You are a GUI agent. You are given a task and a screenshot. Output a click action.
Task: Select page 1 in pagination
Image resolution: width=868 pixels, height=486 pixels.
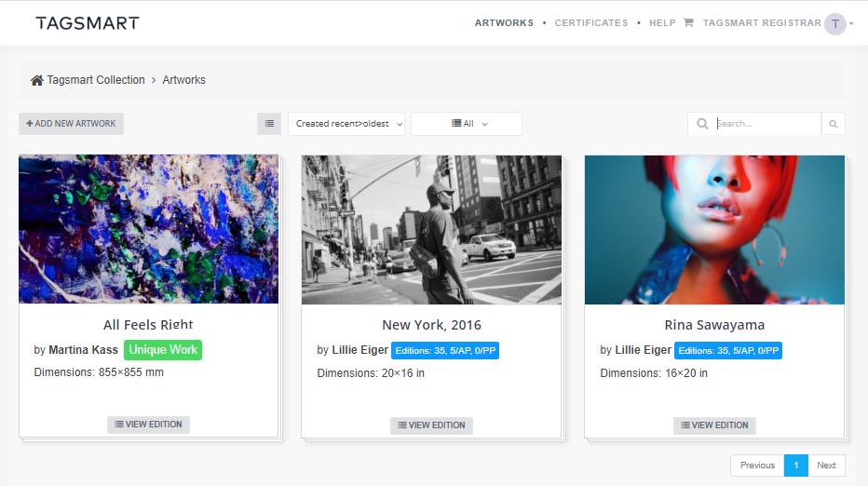pos(796,466)
